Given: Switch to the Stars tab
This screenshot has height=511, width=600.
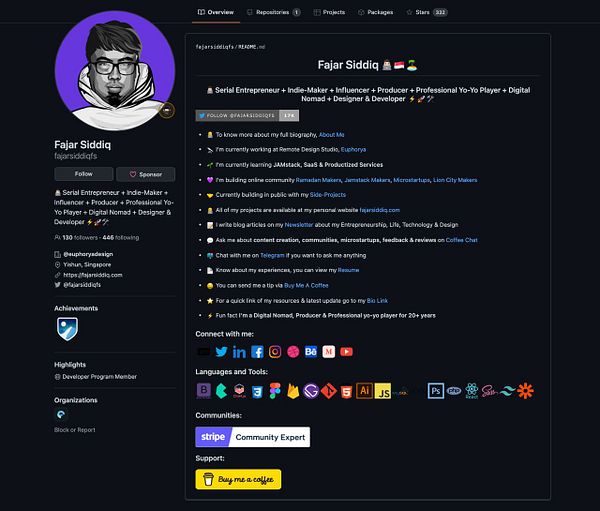Looking at the screenshot, I should [427, 12].
